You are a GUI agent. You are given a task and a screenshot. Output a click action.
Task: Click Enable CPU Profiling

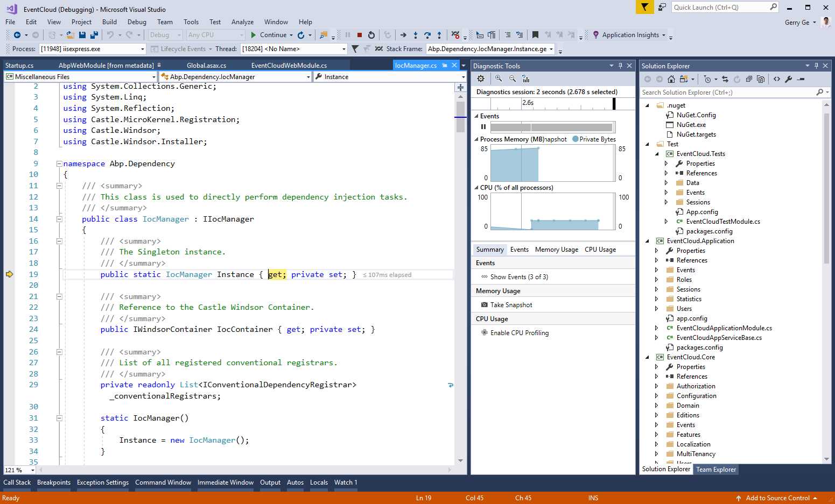pos(520,333)
